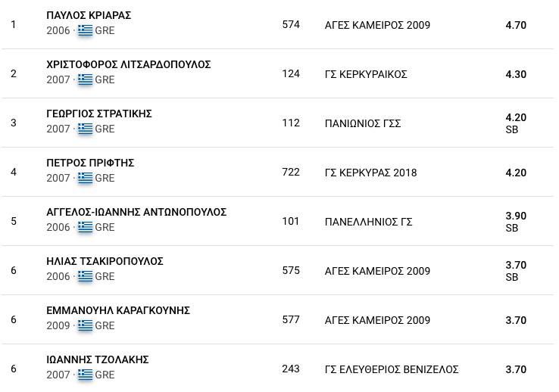Click the flag icon under ΗΛΙΑΣ ΤΣΑΚΙΡΟΠΟΥΛΟΣ
This screenshot has height=392, width=559.
pyautogui.click(x=85, y=276)
